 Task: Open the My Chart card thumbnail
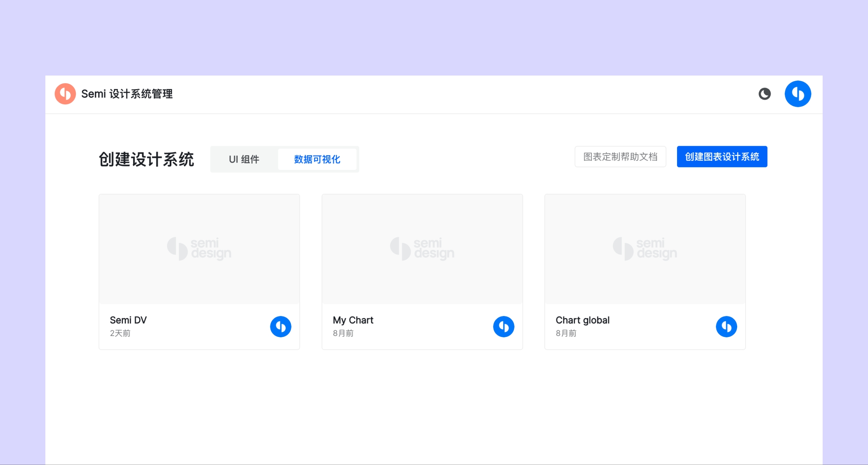pos(422,249)
